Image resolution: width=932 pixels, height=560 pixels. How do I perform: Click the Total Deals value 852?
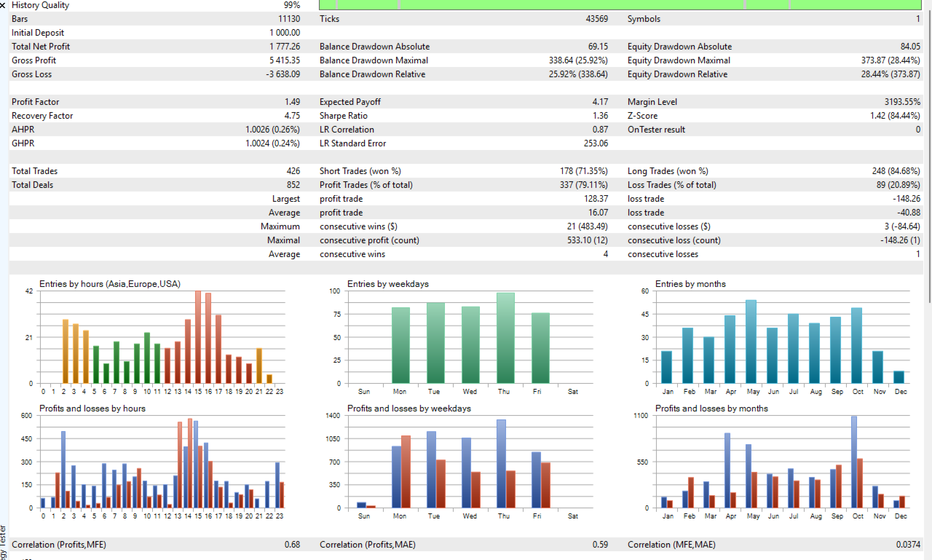pos(293,185)
